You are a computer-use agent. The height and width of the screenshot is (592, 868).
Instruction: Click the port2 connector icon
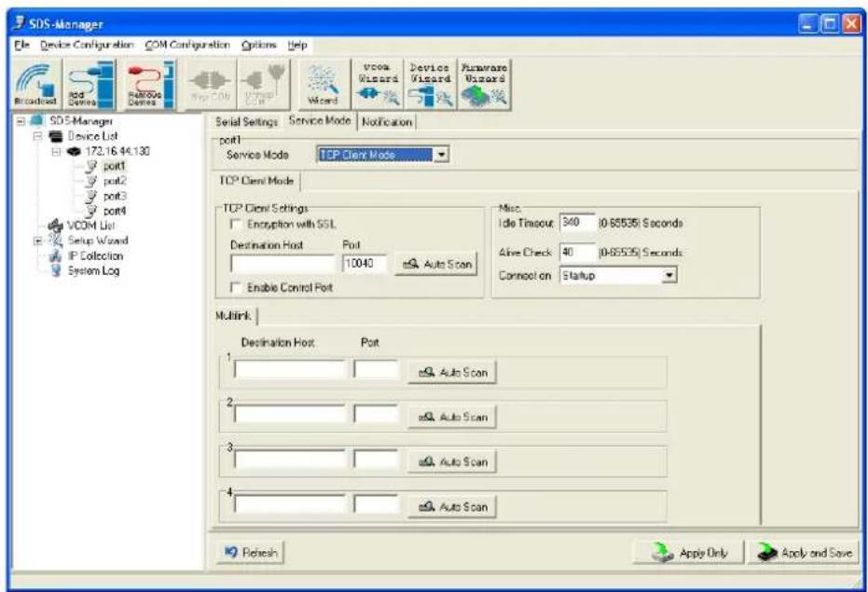pyautogui.click(x=92, y=181)
